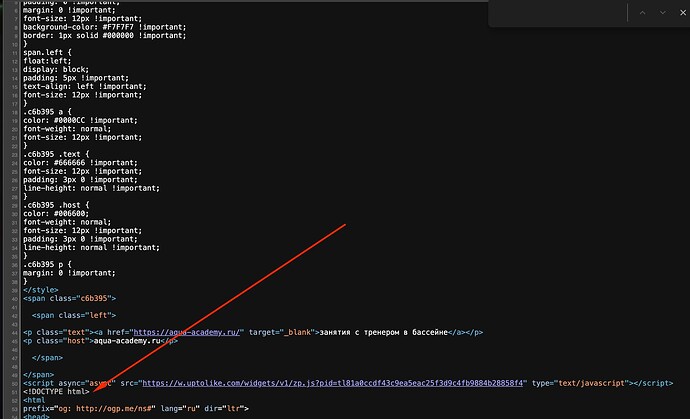690x419 pixels.
Task: Click the span class left tag
Action: [74, 316]
